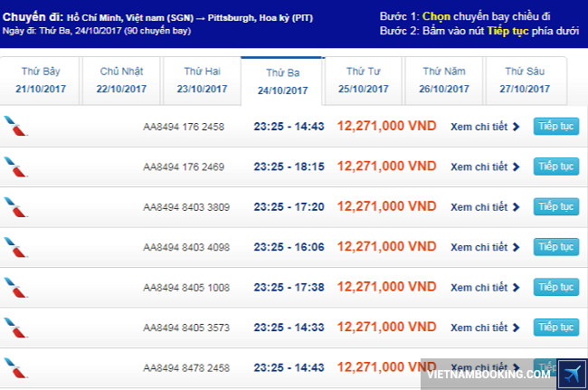Expand details for the 23:25 - 14:43 first flight
This screenshot has width=588, height=390.
coord(485,127)
